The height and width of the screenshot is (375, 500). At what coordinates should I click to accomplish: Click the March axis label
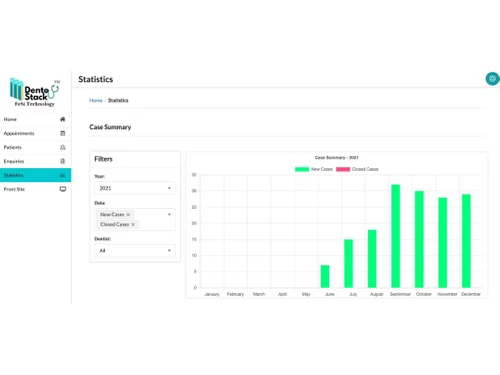(x=259, y=294)
